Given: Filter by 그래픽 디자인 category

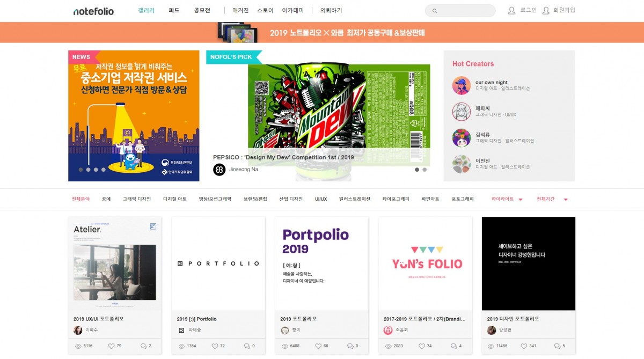Looking at the screenshot, I should pyautogui.click(x=137, y=199).
